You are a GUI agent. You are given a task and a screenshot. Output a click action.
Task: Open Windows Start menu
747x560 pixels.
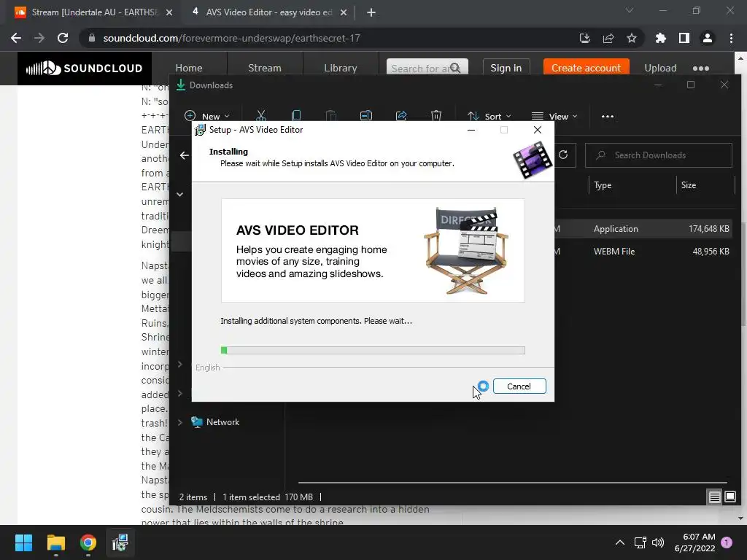pos(23,542)
